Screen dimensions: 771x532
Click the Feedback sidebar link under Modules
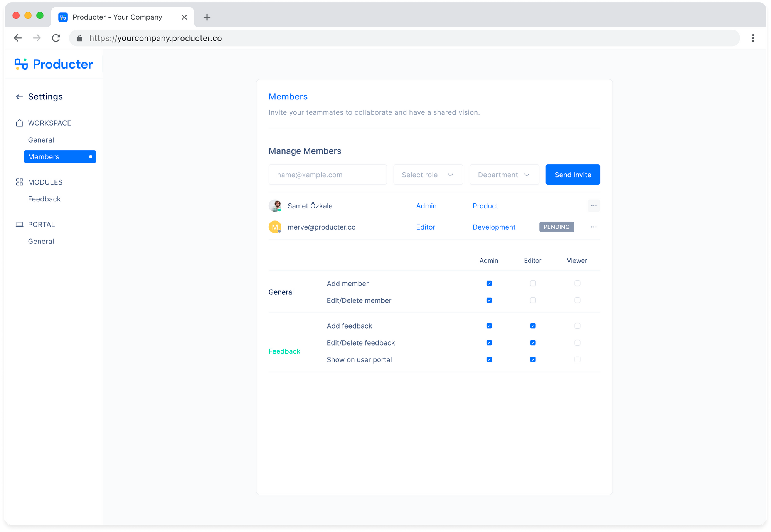[x=44, y=199]
